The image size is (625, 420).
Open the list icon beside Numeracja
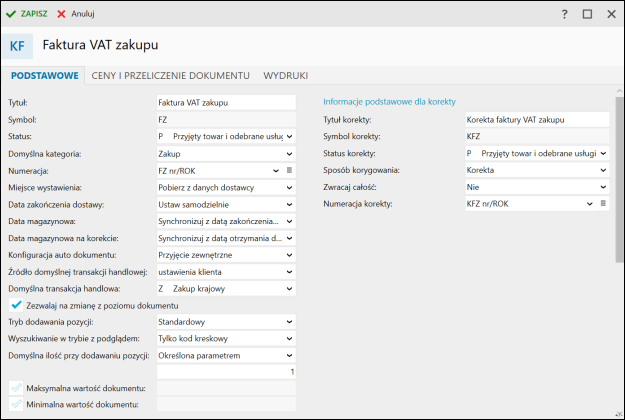(289, 170)
